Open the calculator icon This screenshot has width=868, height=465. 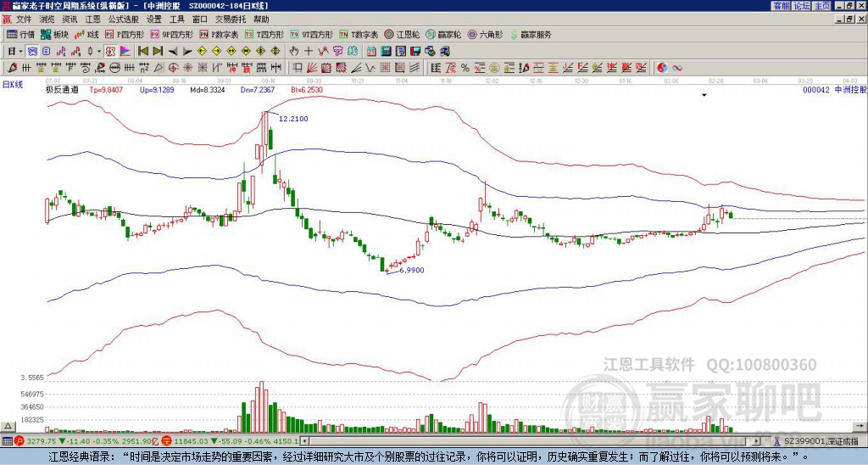386,51
